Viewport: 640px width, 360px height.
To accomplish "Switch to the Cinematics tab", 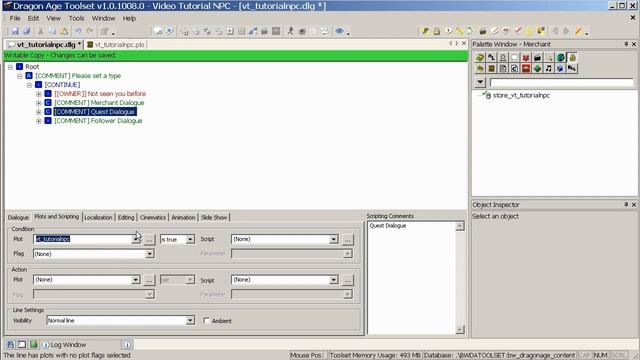I will coord(153,218).
